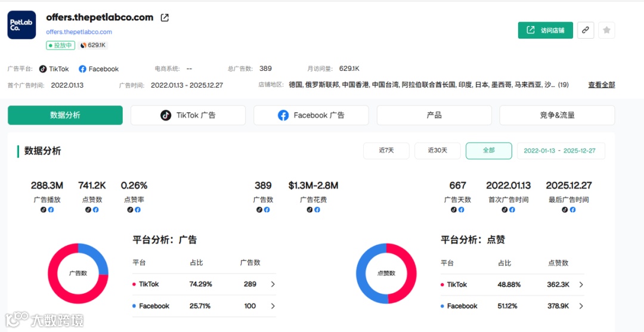Select the 数据分析 tab
This screenshot has width=644, height=332.
click(66, 115)
